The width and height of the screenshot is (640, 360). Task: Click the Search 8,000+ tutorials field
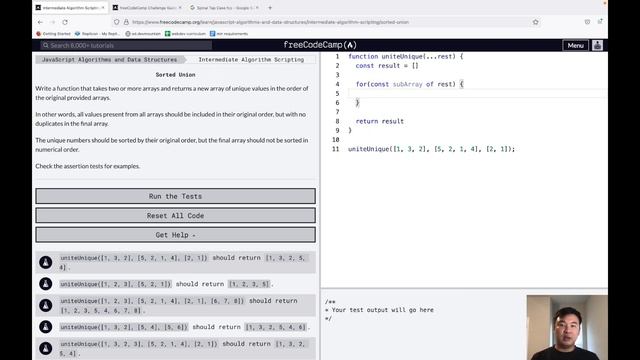(126, 45)
